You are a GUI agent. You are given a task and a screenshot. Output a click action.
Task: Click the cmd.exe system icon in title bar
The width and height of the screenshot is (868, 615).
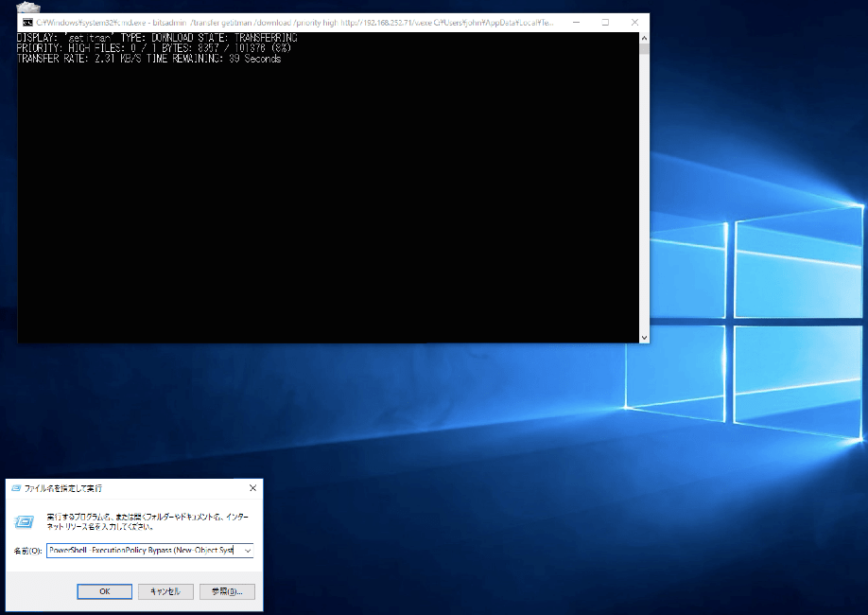pyautogui.click(x=27, y=22)
